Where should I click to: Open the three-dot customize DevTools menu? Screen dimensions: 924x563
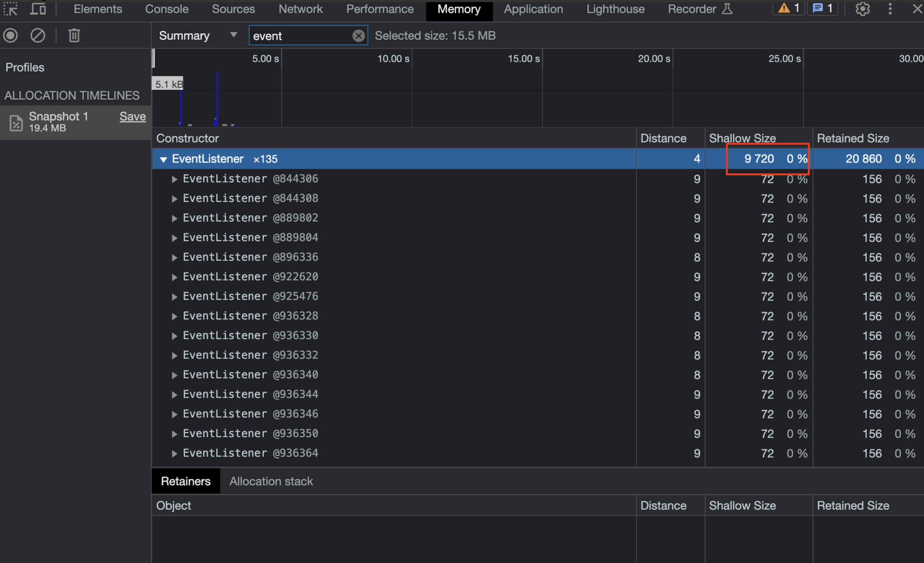click(890, 9)
